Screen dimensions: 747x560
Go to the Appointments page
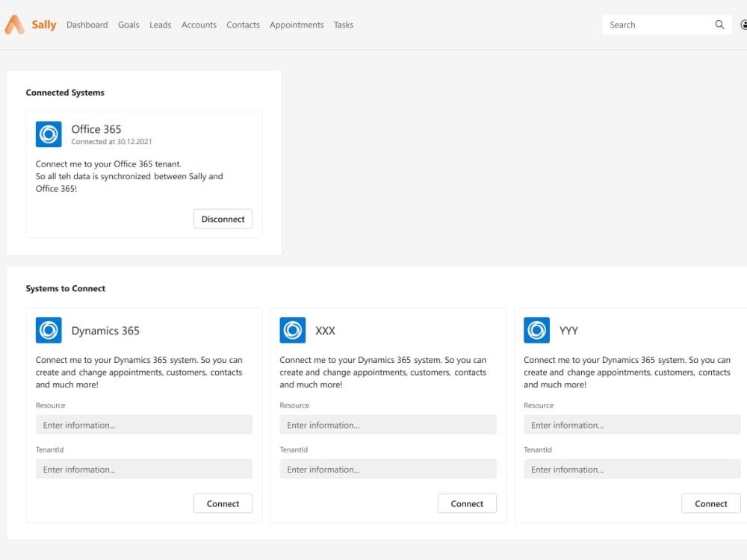(x=297, y=25)
